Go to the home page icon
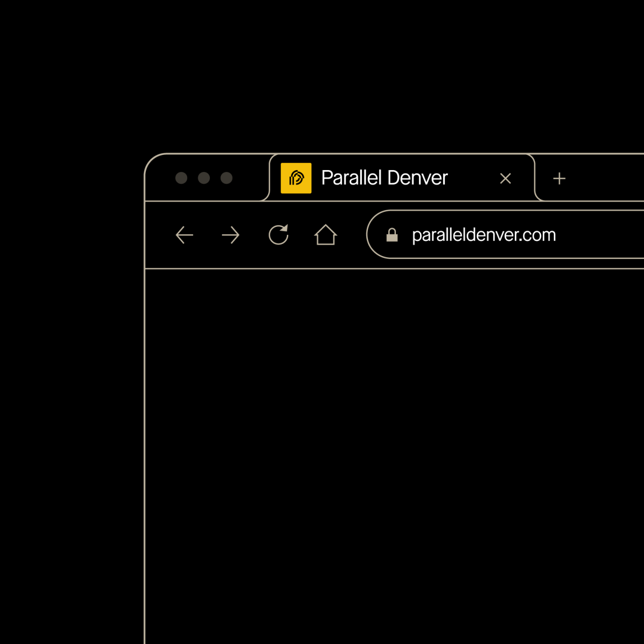Viewport: 644px width, 644px height. (x=326, y=234)
